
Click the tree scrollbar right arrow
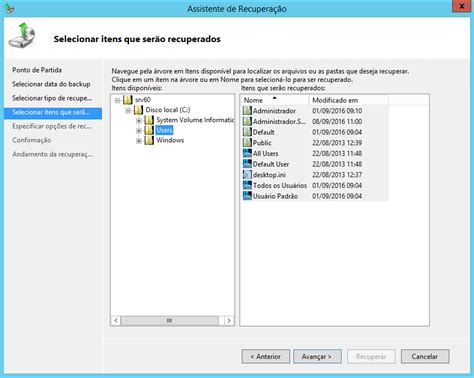click(x=229, y=320)
